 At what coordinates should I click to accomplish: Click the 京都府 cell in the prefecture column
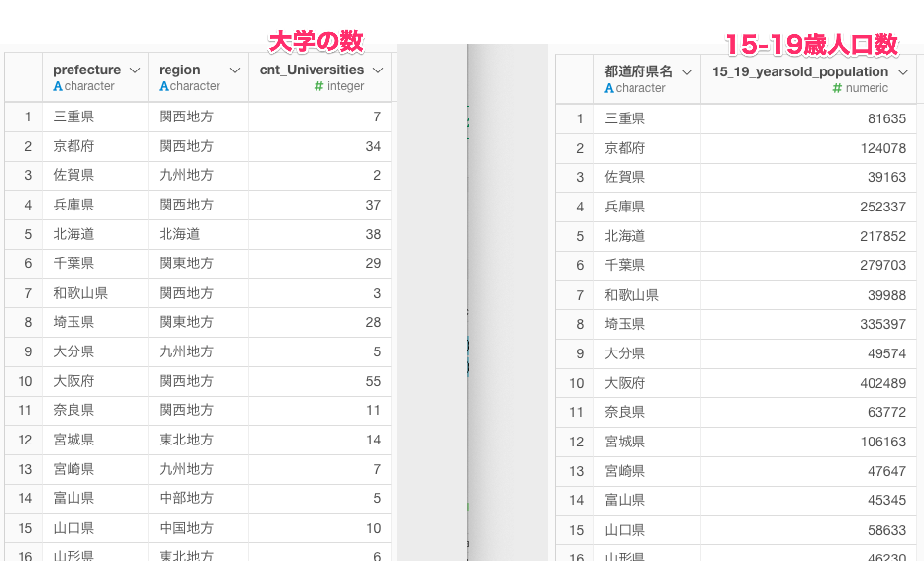[x=96, y=146]
